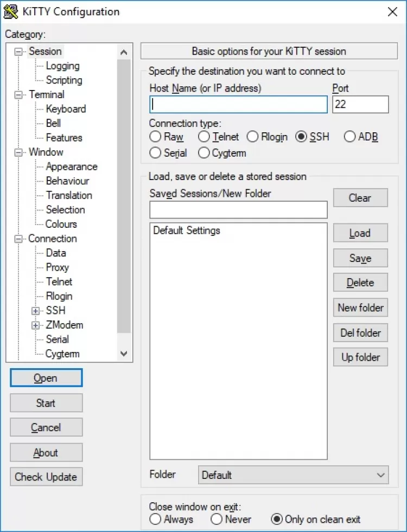Open the Features category
This screenshot has height=532, width=407.
coord(64,138)
